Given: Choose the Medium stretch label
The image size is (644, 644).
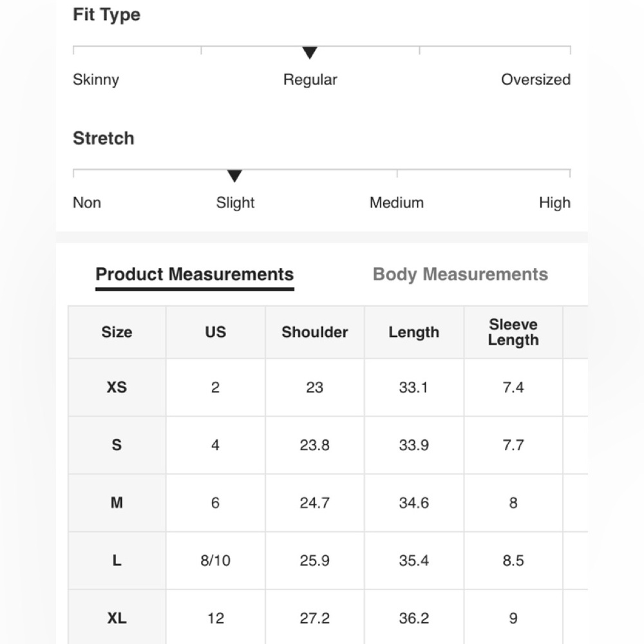Looking at the screenshot, I should (x=396, y=203).
